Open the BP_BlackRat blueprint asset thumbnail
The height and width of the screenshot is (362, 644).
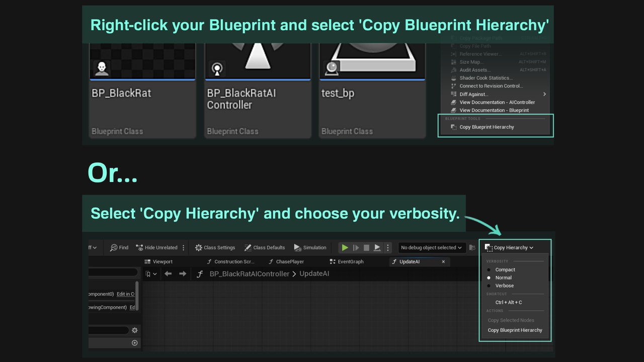pos(142,61)
